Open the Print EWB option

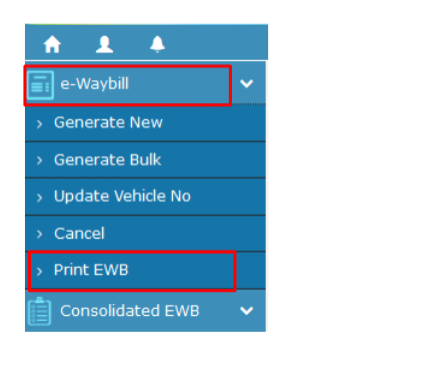(x=145, y=270)
